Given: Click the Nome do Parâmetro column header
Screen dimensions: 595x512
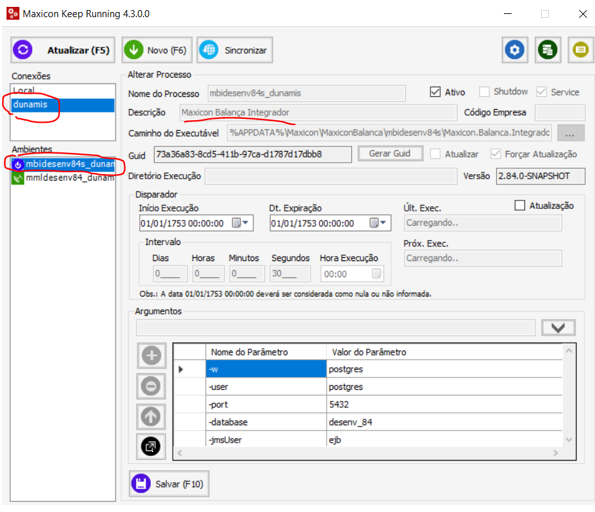Looking at the screenshot, I should point(266,352).
